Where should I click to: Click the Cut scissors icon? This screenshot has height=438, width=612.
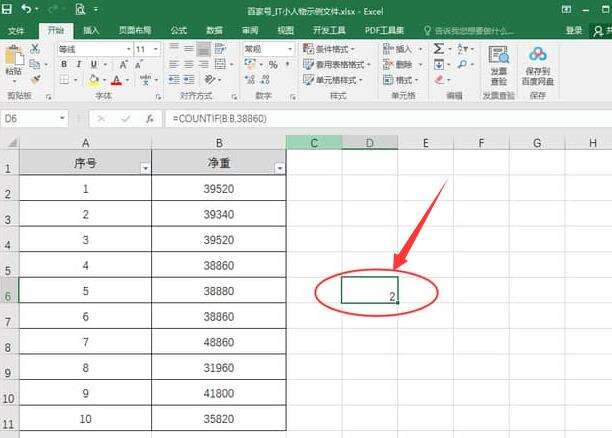point(35,49)
